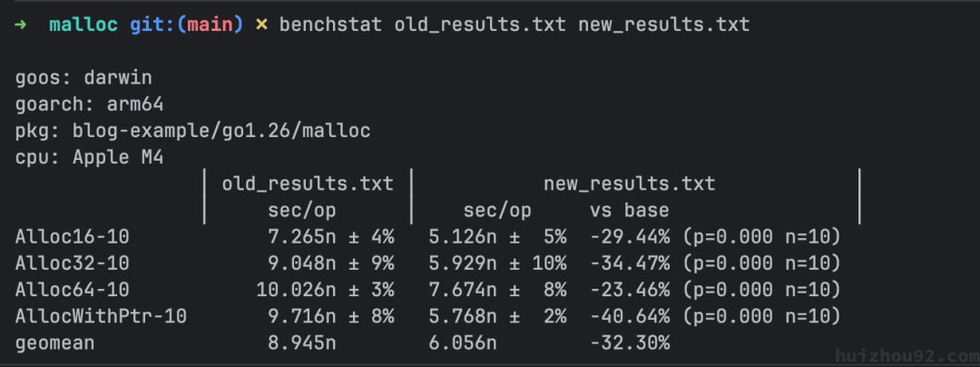Click new_results.txt argument in the command
Screen dimensions: 980x367
(x=663, y=25)
